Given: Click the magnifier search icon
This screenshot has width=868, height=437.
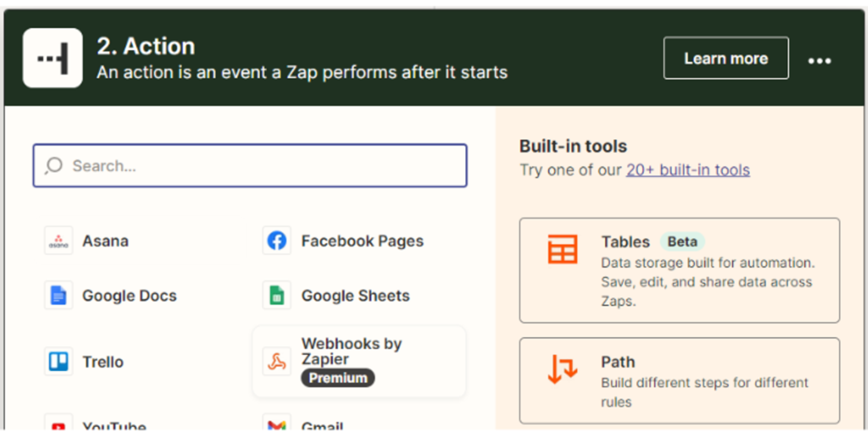Looking at the screenshot, I should [x=53, y=165].
